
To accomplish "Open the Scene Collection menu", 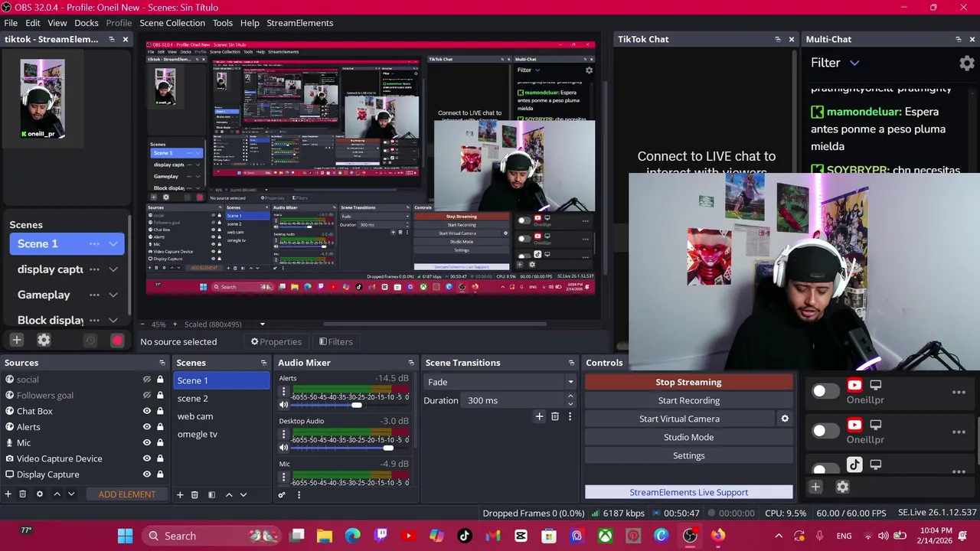I will pyautogui.click(x=173, y=23).
